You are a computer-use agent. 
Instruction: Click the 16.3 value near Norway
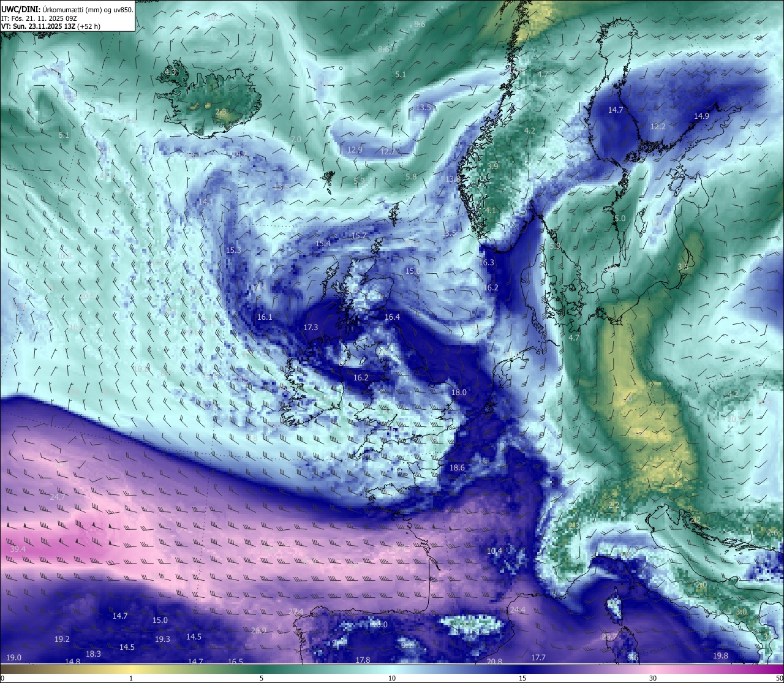486,262
